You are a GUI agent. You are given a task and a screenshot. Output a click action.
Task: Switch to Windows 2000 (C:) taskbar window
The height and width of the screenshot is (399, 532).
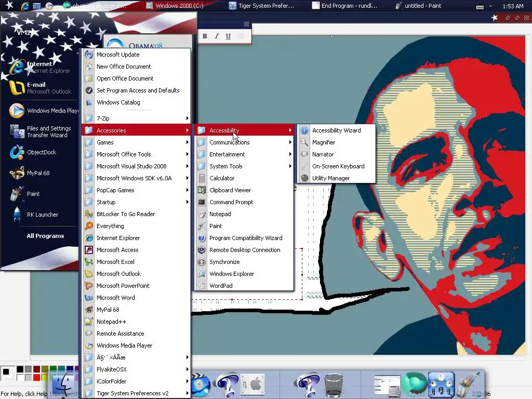(x=175, y=6)
